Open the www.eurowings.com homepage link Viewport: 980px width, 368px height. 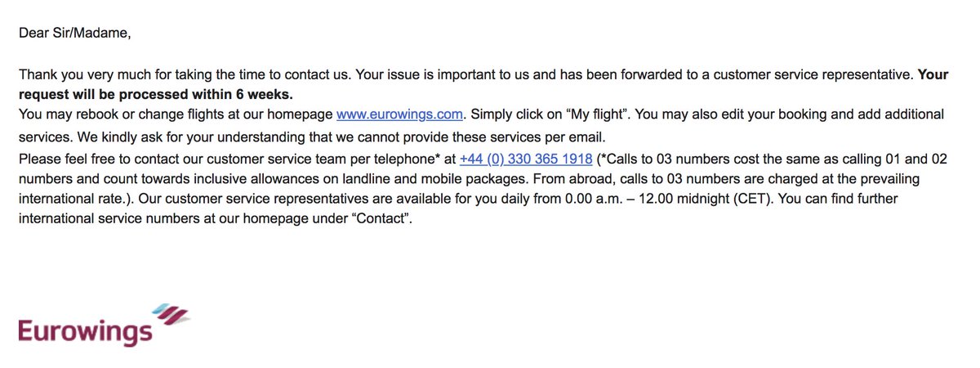point(400,114)
